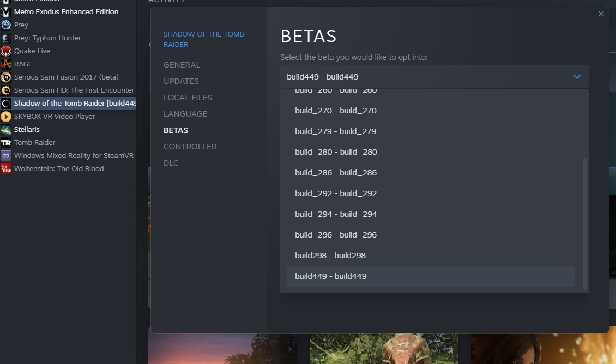Image resolution: width=616 pixels, height=364 pixels.
Task: Click the Metro Exodus Enhanced Edition game icon
Action: (x=6, y=12)
